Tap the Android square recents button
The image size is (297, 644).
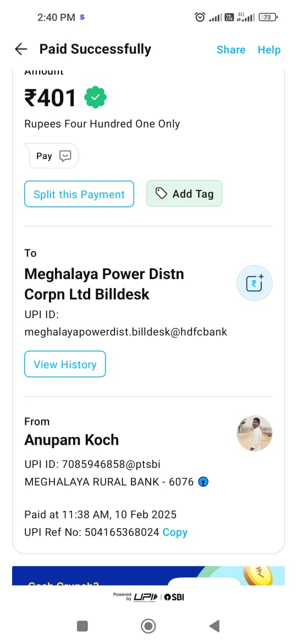[82, 626]
